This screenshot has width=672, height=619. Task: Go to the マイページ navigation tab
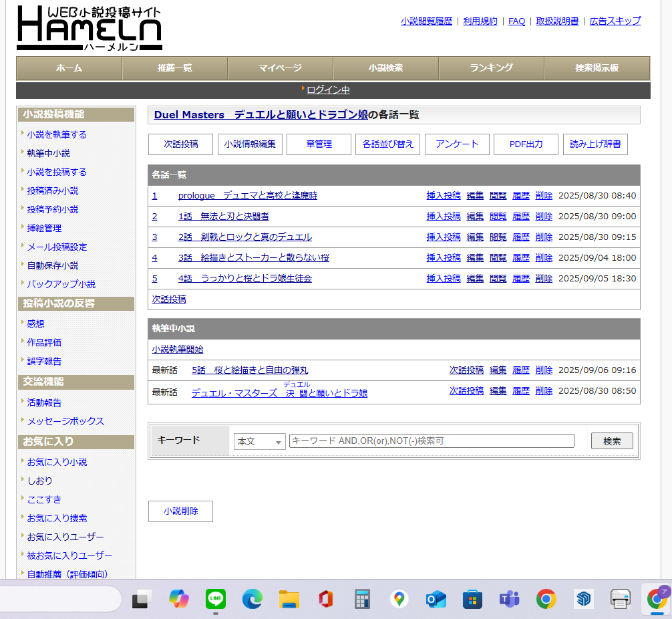pos(280,68)
